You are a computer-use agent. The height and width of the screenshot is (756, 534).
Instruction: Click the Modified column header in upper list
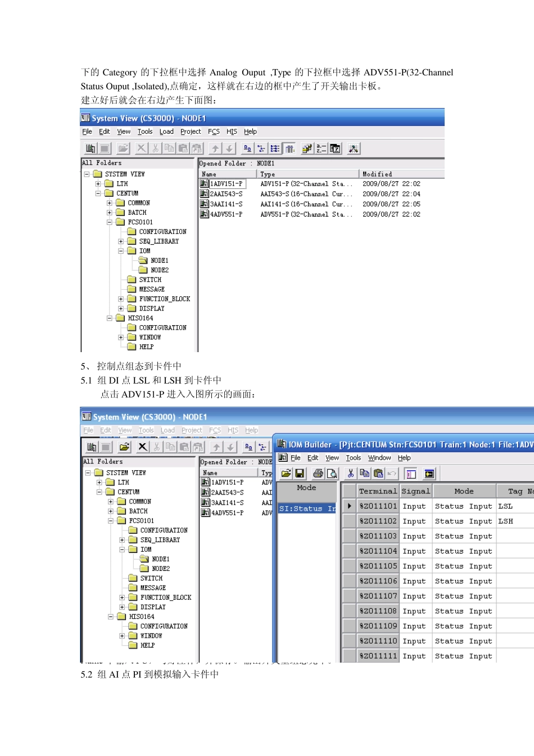[393, 174]
